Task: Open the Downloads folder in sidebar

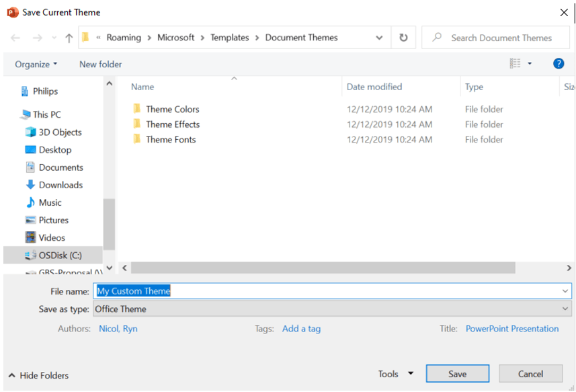Action: [x=60, y=185]
